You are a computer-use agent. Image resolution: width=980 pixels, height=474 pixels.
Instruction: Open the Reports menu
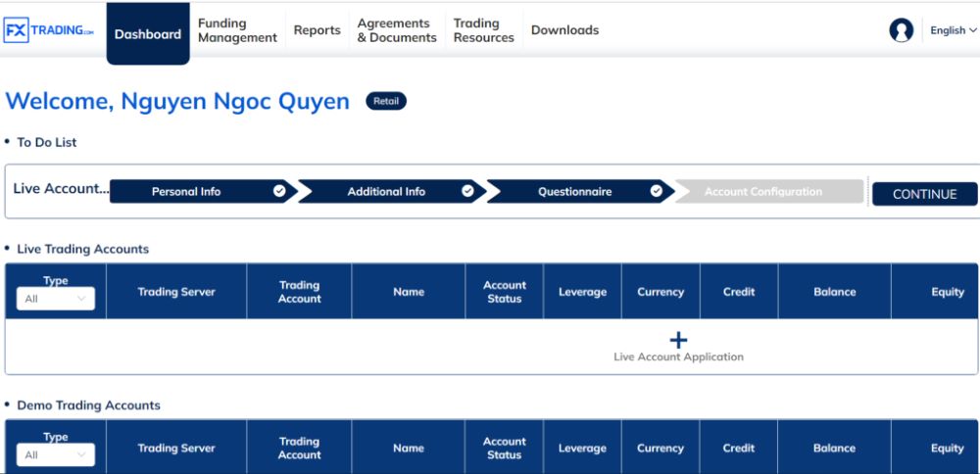[x=318, y=30]
